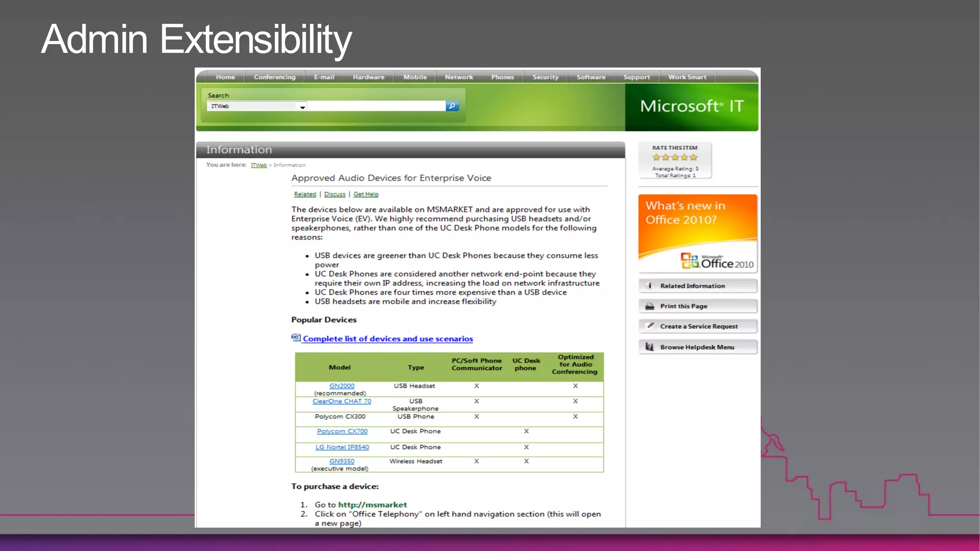
Task: Click the printer icon on Print this Page
Action: pyautogui.click(x=650, y=306)
